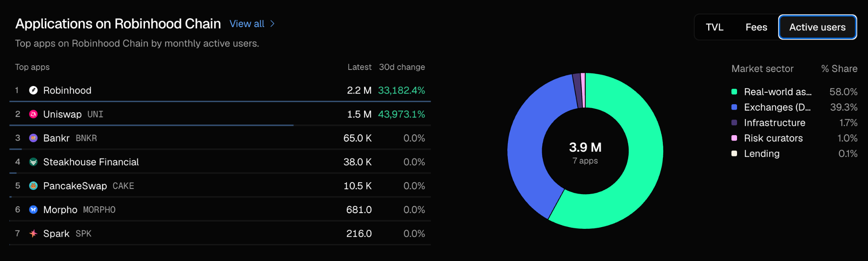Open the Bankr app name link
This screenshot has width=868, height=261.
click(56, 138)
